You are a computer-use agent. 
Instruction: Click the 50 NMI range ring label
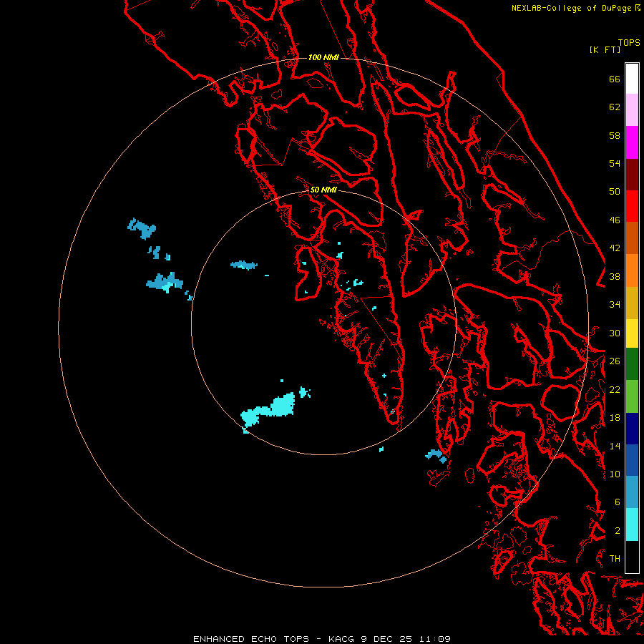[x=323, y=190]
